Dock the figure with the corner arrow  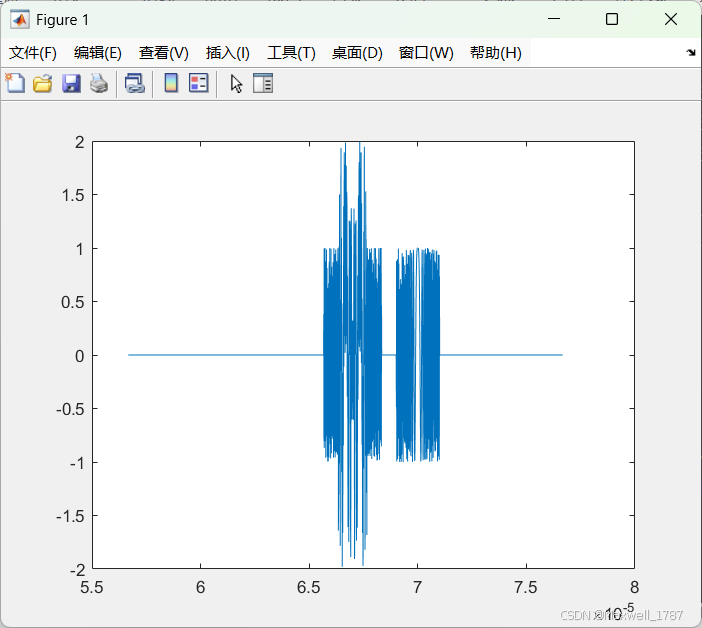pyautogui.click(x=691, y=52)
